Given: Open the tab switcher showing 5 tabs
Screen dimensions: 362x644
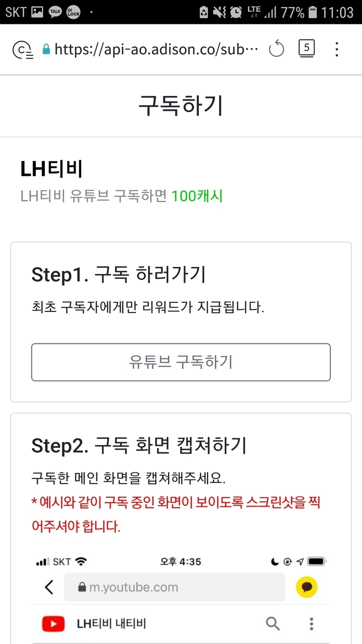Looking at the screenshot, I should (x=307, y=48).
